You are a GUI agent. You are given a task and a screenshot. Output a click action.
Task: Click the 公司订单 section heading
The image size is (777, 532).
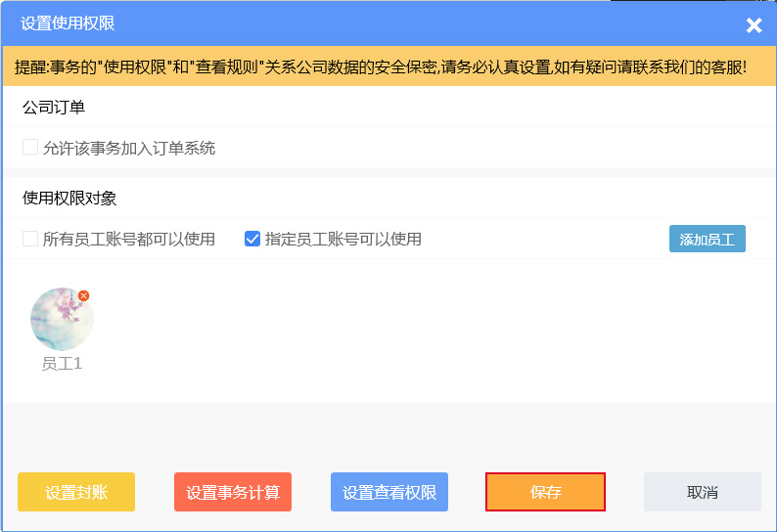[54, 107]
